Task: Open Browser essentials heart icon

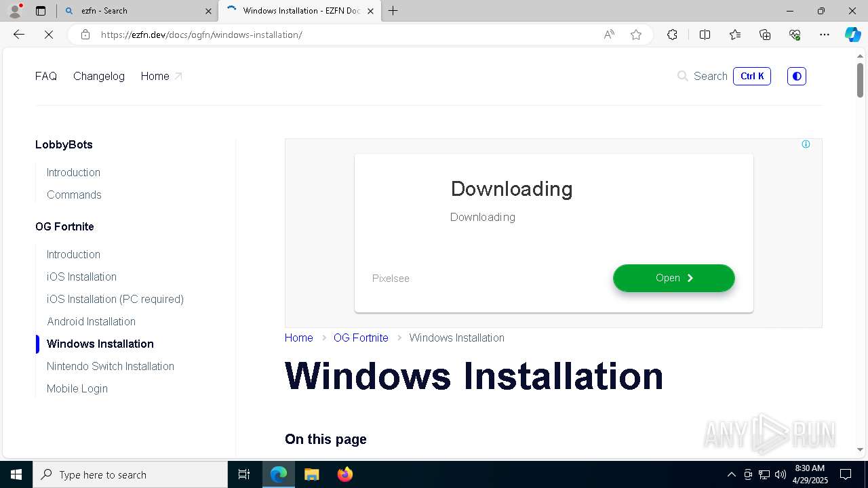Action: point(795,35)
